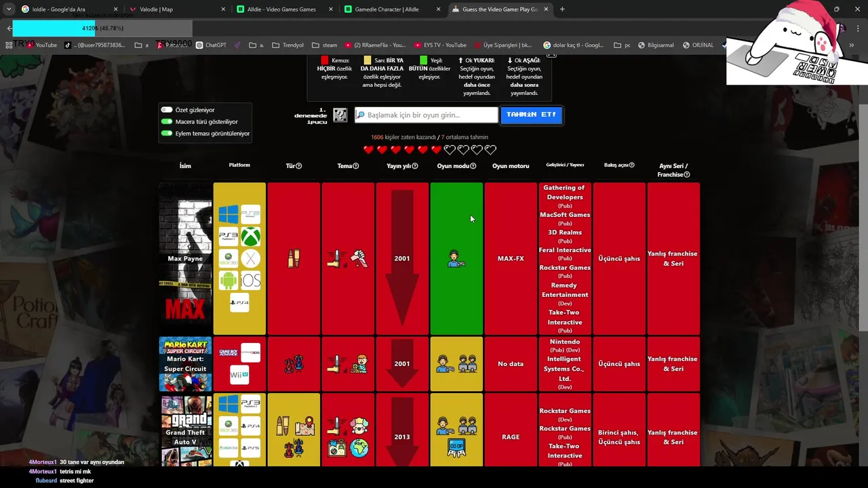Switch to the Alldle - Video Games Games tab

[x=285, y=9]
